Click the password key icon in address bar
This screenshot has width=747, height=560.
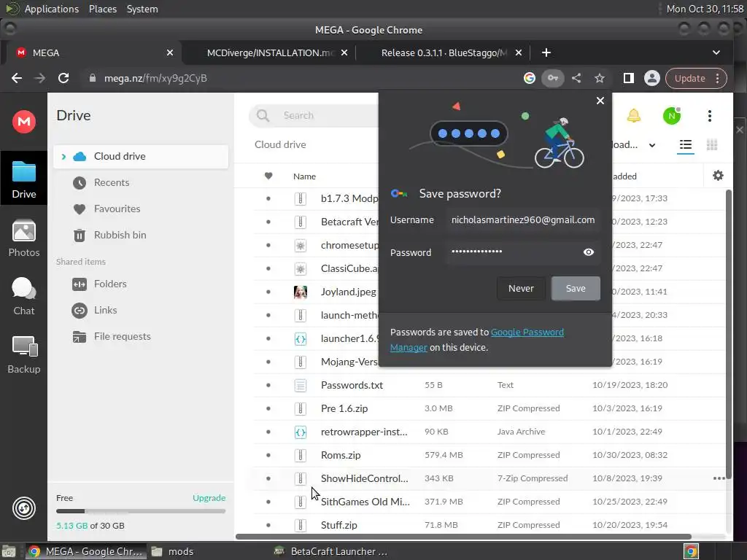click(x=553, y=78)
